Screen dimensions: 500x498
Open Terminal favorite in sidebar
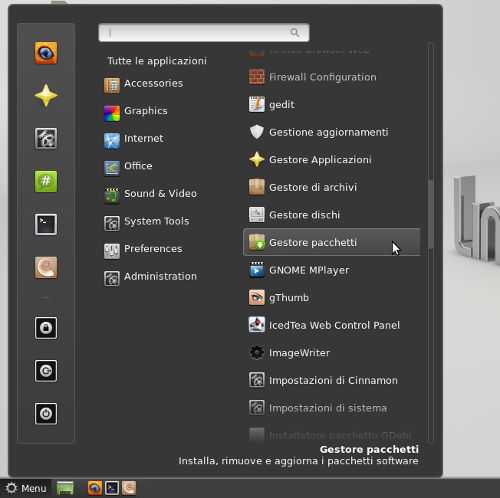(46, 224)
